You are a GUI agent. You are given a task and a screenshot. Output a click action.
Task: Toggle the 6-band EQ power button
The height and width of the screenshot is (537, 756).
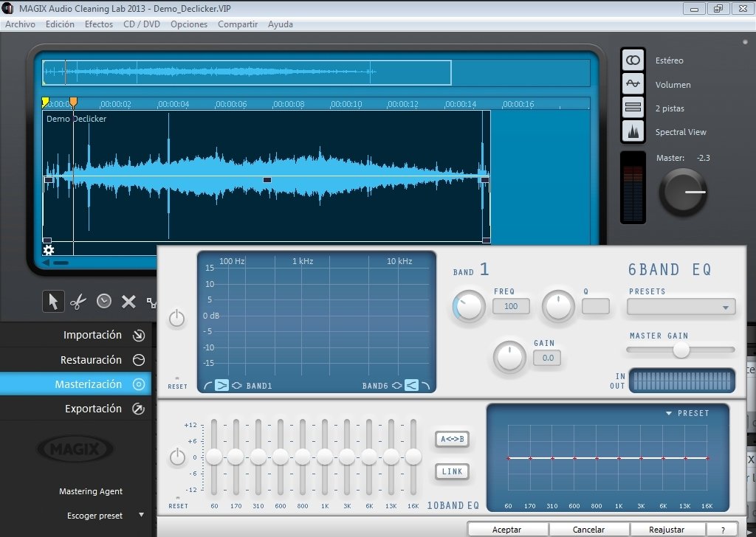tap(177, 319)
